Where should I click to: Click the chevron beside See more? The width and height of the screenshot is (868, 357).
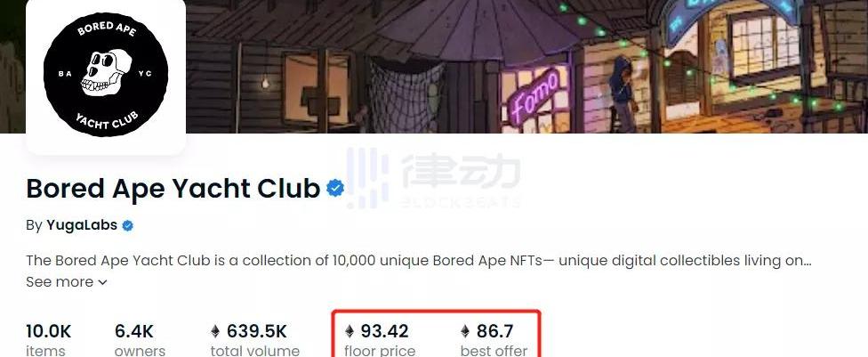tap(102, 283)
